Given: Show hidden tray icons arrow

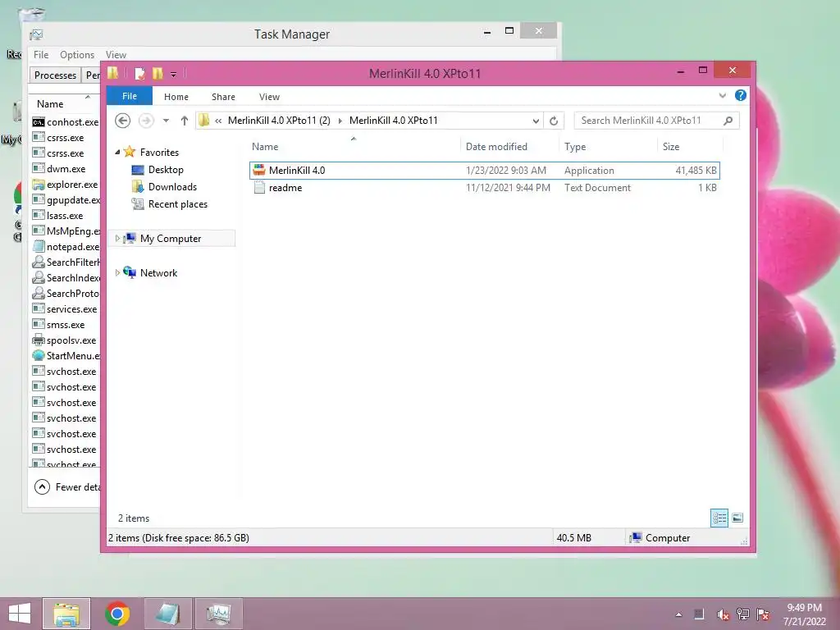Looking at the screenshot, I should click(678, 614).
